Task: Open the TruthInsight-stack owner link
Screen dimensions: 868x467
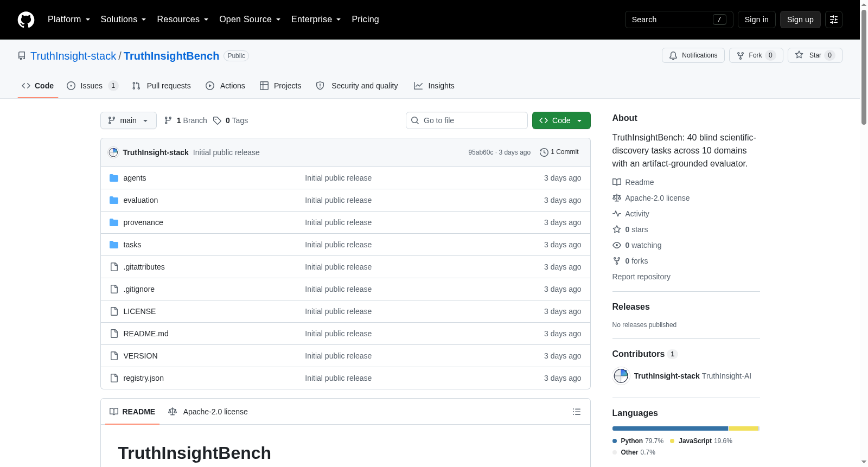Action: (x=73, y=56)
